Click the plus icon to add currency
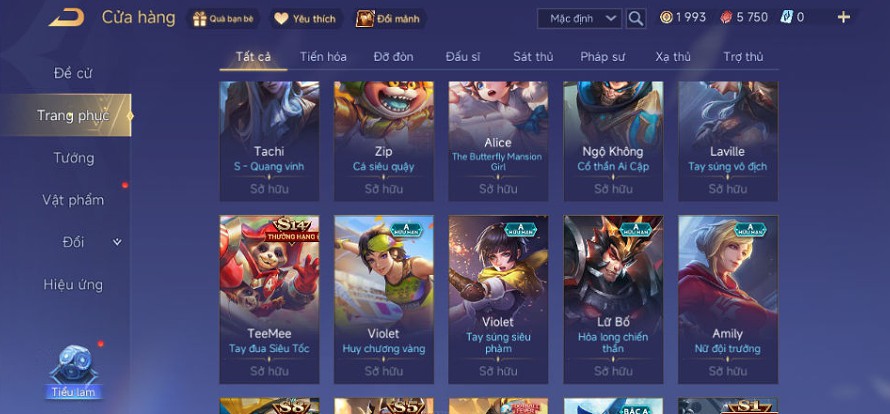 pyautogui.click(x=844, y=18)
